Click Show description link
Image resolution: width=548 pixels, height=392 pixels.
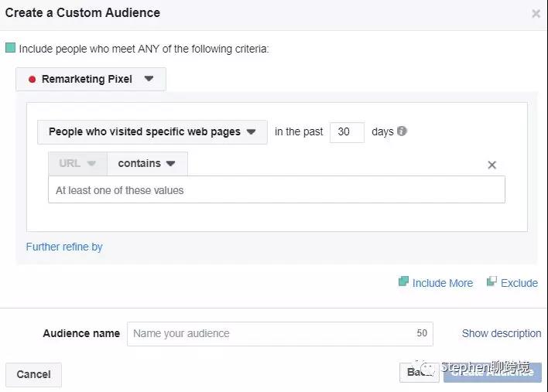click(x=501, y=334)
